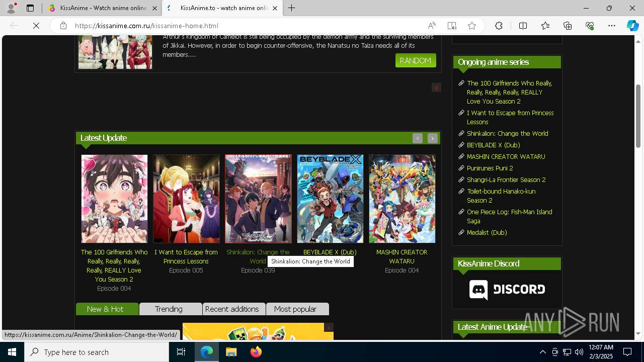
Task: Open Copilot sidebar icon
Action: [x=632, y=26]
